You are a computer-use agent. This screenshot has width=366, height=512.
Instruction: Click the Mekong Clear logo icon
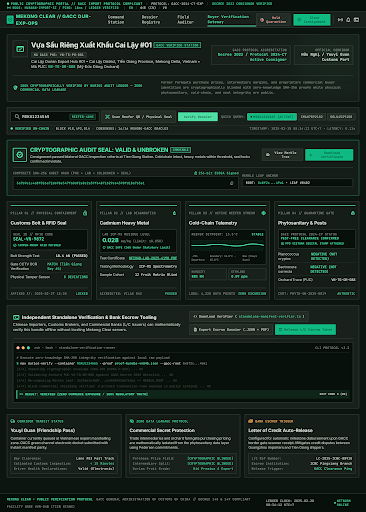(10, 20)
